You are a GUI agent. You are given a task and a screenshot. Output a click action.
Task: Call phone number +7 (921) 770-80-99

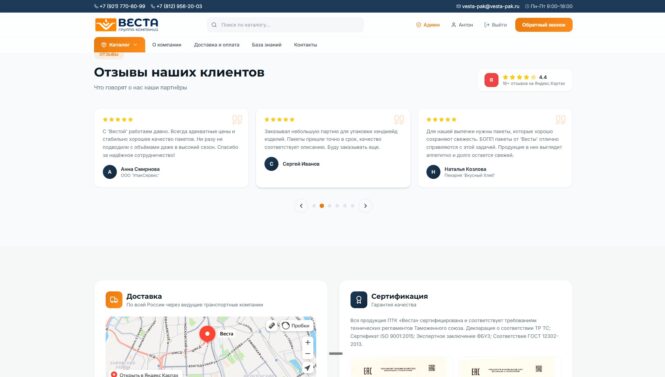120,6
